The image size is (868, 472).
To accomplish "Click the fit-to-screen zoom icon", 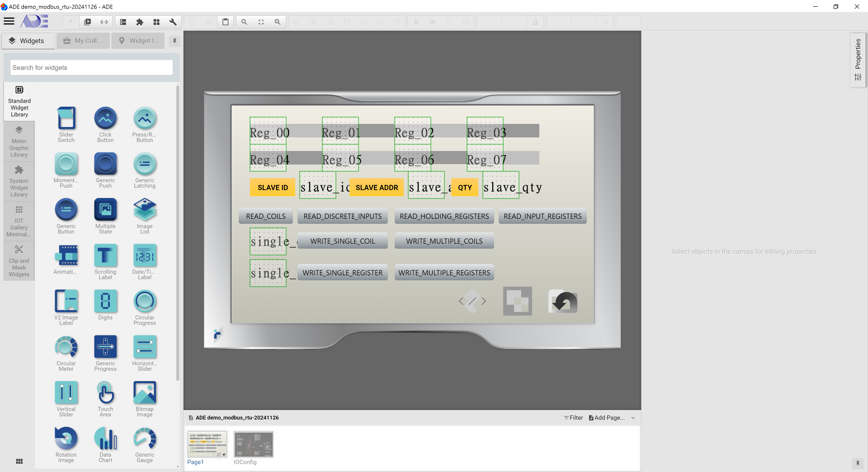I will (x=261, y=22).
